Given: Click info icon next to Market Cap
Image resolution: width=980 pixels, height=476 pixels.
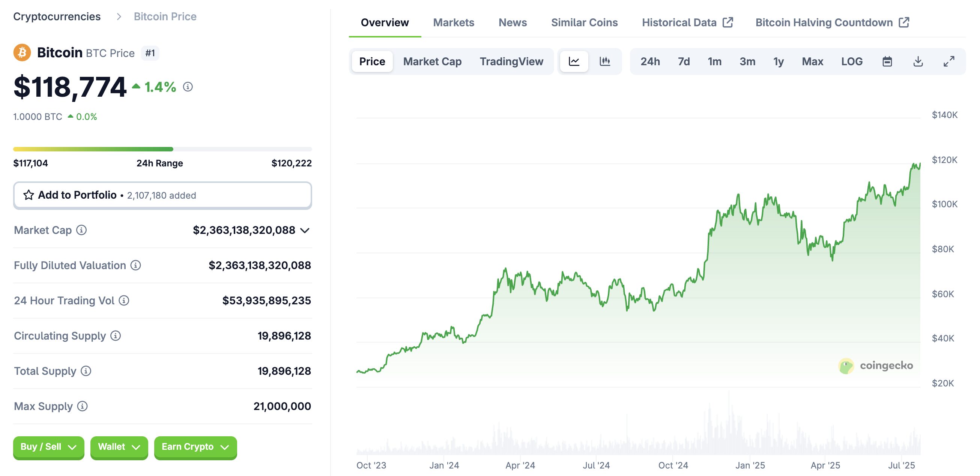Looking at the screenshot, I should [81, 230].
